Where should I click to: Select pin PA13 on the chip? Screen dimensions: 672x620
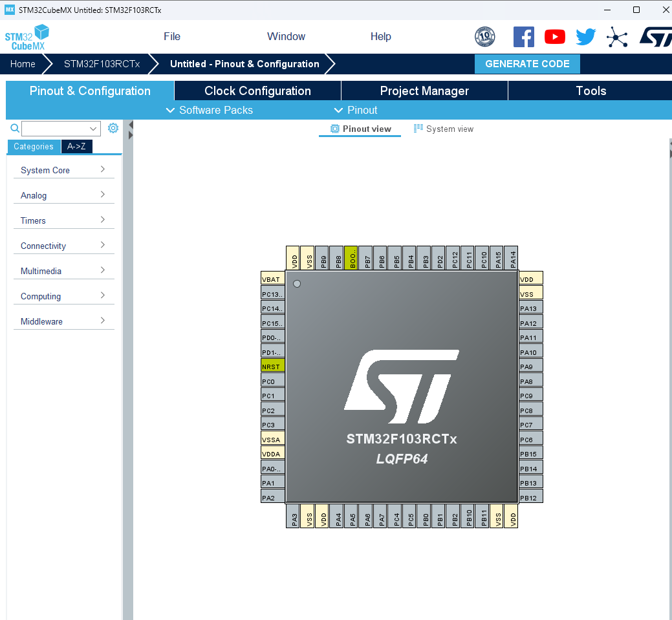[531, 307]
